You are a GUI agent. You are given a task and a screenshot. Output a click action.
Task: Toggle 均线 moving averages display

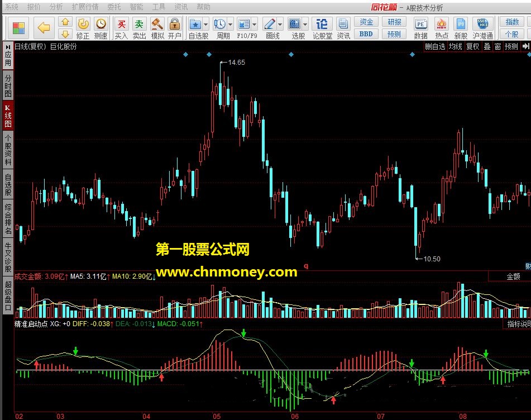456,46
